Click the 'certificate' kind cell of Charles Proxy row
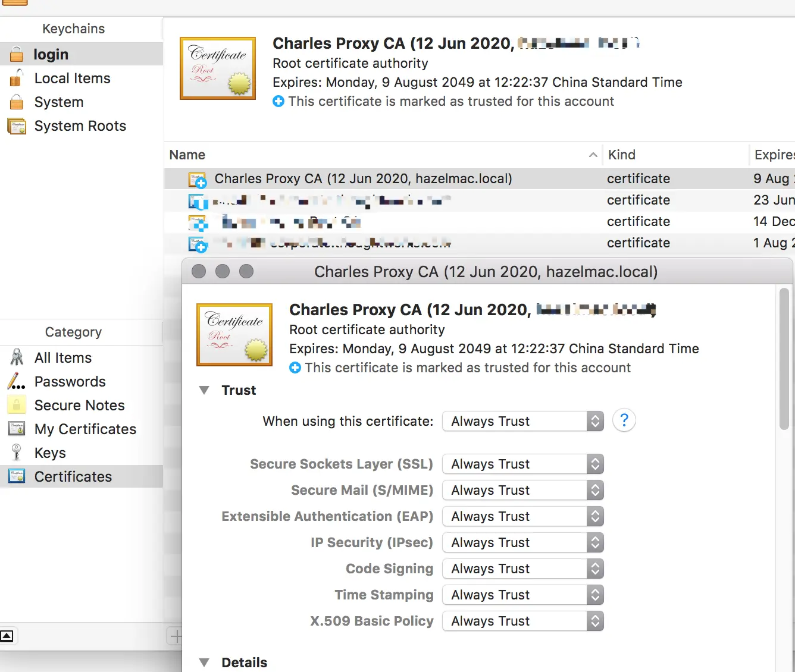The image size is (795, 672). point(638,178)
